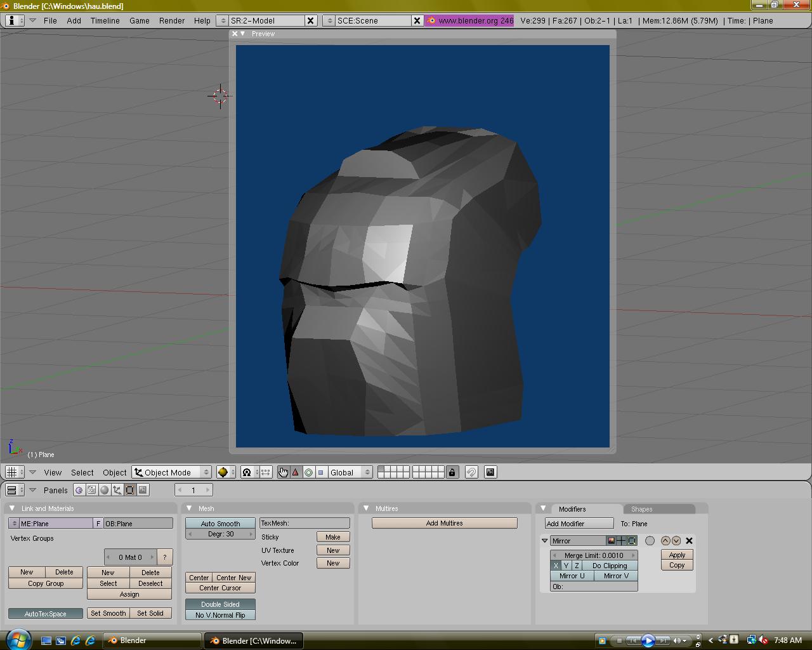Image resolution: width=812 pixels, height=650 pixels.
Task: Click the Add Multires button
Action: pos(444,523)
